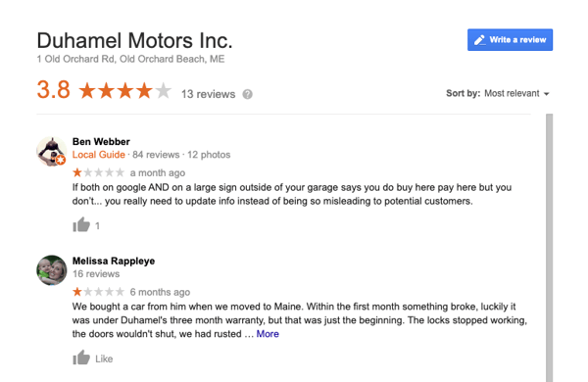Click the overall 3.8 star rating stars
Image resolution: width=588 pixels, height=382 pixels.
click(x=124, y=91)
